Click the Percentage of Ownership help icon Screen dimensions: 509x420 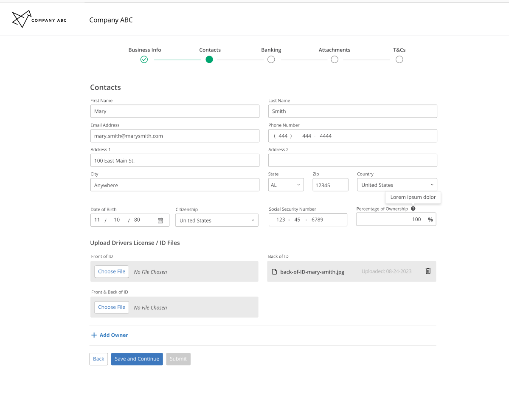(x=413, y=209)
